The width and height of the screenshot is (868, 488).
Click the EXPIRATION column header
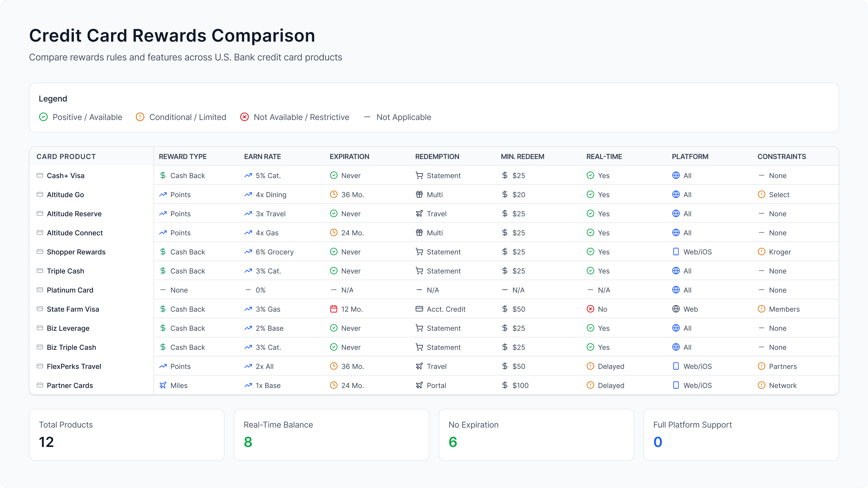point(350,157)
